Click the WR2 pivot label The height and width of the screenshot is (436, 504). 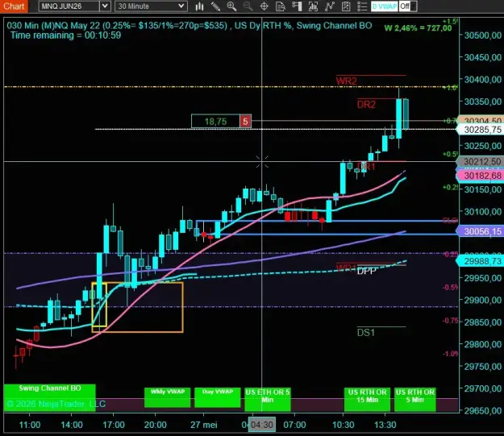click(x=346, y=81)
